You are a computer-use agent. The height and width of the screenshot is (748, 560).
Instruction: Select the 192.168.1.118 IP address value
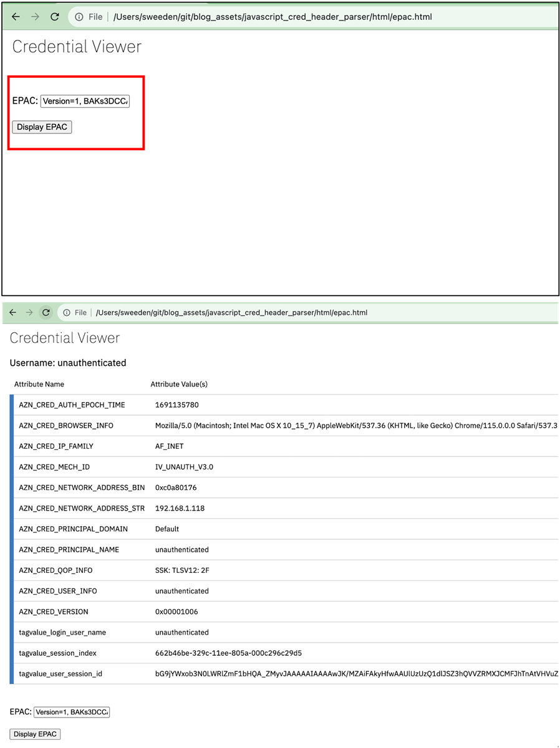180,508
